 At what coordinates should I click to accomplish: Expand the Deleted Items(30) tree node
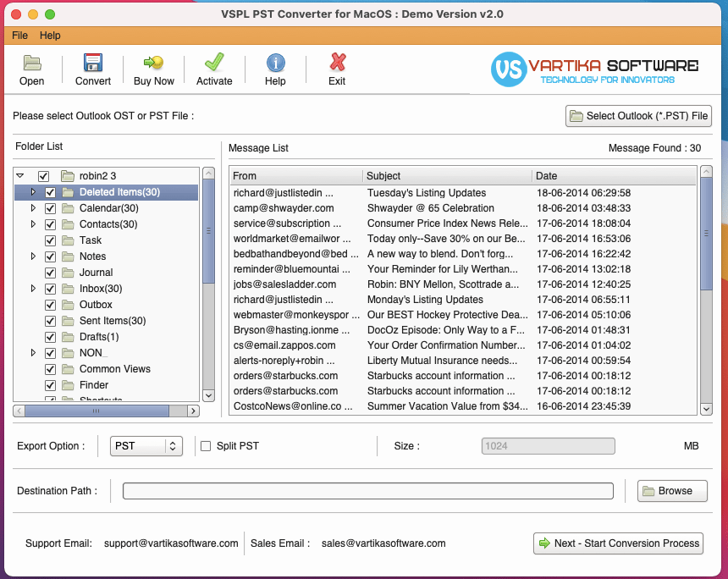33,192
